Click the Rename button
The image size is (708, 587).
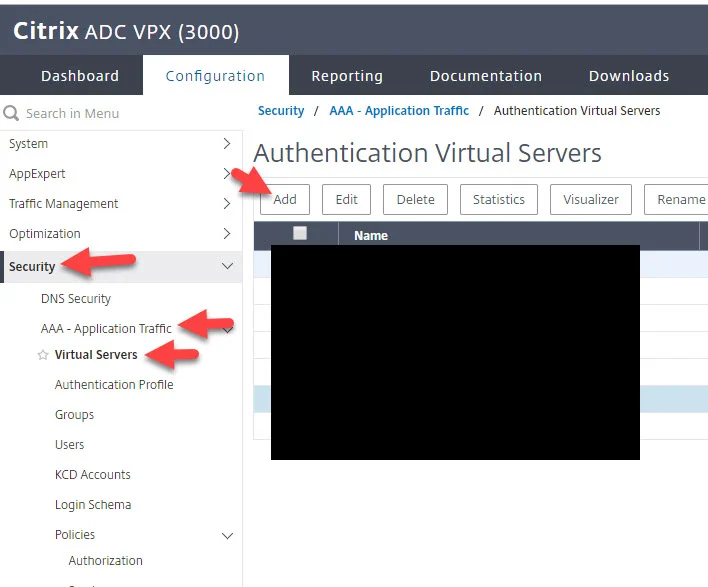click(x=676, y=199)
